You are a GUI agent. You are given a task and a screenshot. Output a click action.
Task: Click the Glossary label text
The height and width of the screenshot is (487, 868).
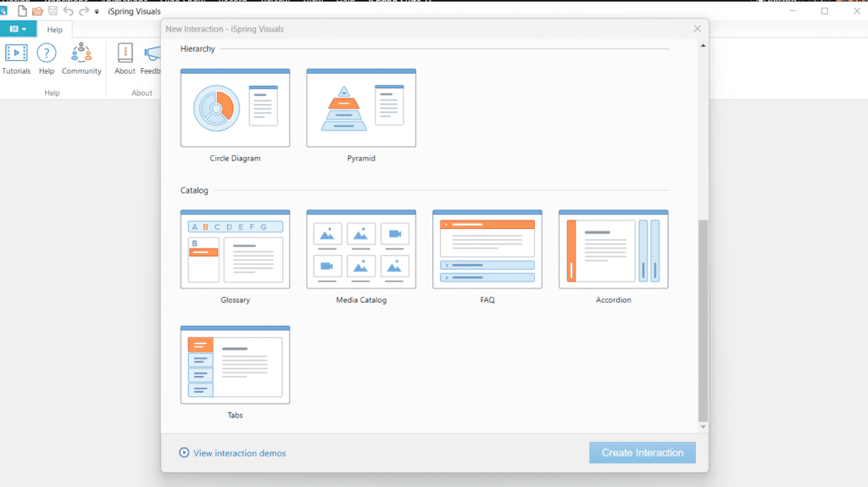click(x=236, y=299)
